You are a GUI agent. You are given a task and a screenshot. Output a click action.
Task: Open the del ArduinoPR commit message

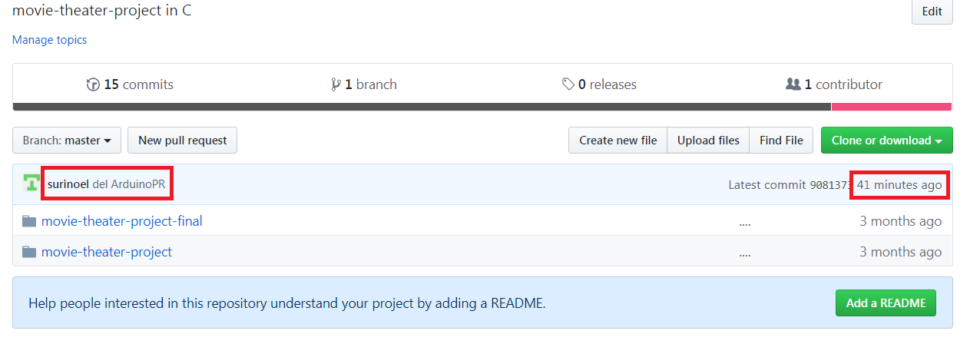(x=129, y=184)
